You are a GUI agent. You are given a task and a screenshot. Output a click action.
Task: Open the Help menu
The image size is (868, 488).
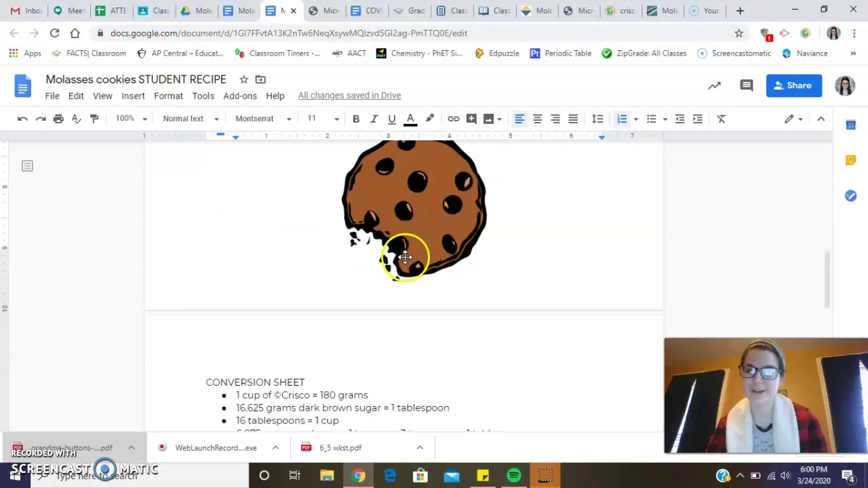(x=275, y=96)
